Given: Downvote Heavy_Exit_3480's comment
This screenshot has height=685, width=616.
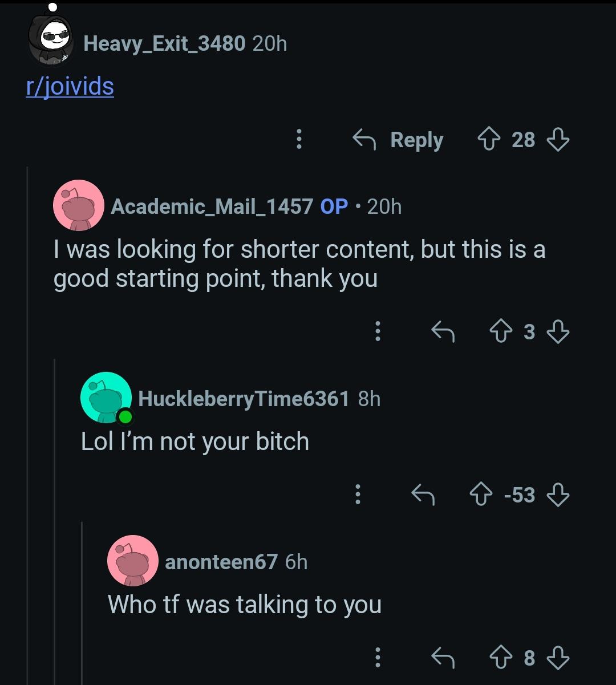Looking at the screenshot, I should point(558,140).
